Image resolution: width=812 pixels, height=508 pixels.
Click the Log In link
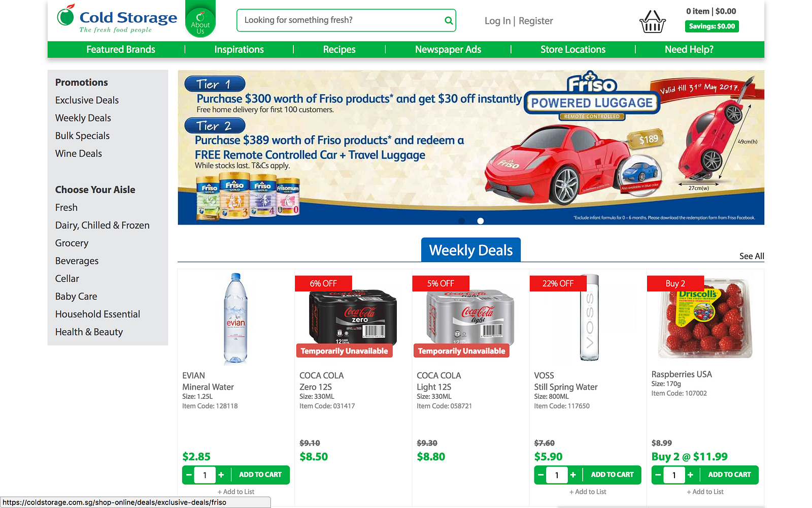tap(497, 21)
